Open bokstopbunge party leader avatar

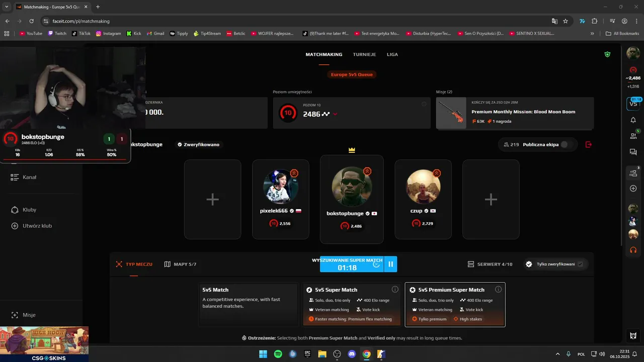[x=352, y=187]
